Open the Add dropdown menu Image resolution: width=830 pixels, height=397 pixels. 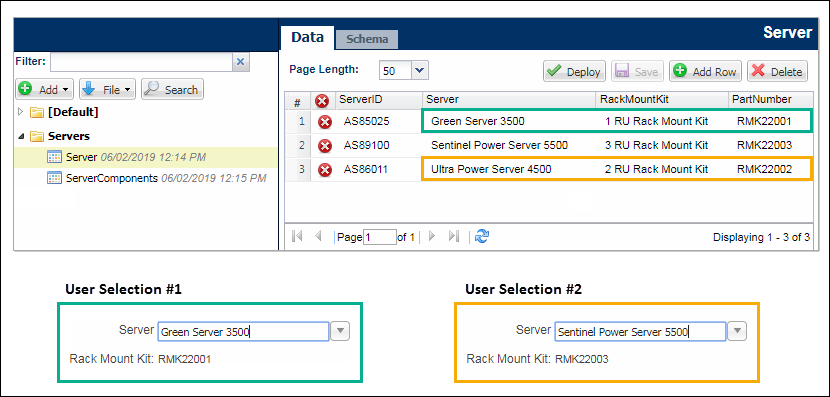pyautogui.click(x=45, y=89)
